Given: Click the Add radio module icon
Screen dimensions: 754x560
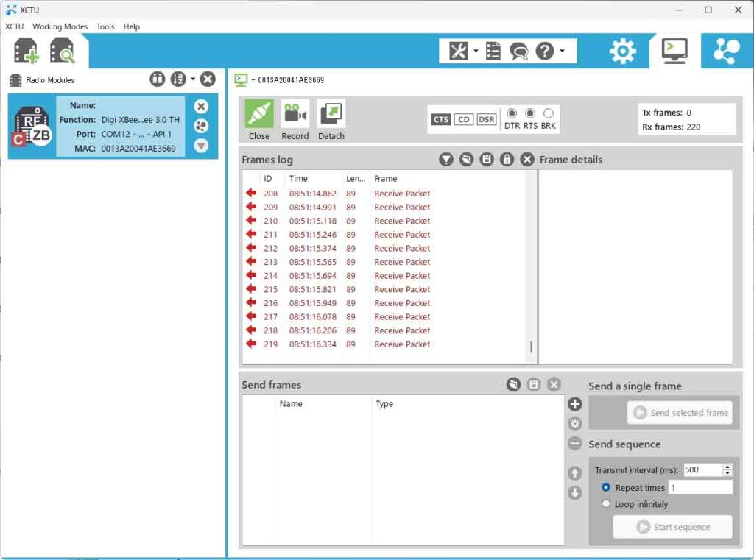Looking at the screenshot, I should 26,51.
